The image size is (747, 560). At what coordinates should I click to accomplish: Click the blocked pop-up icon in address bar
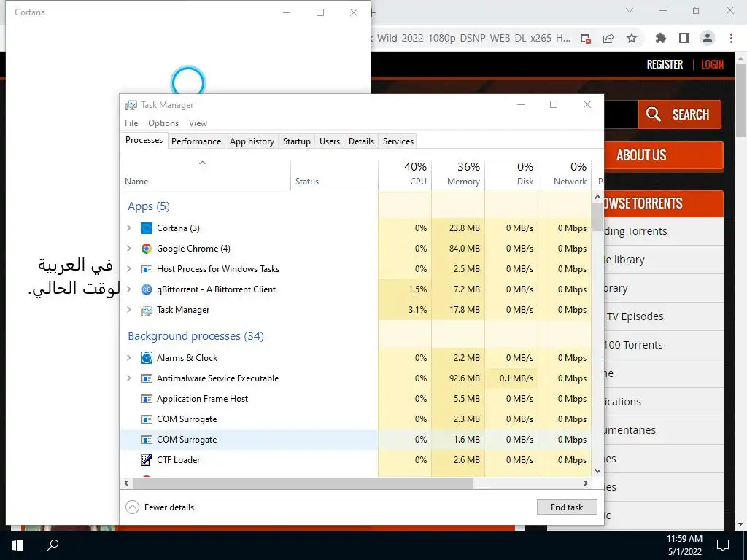[x=586, y=38]
